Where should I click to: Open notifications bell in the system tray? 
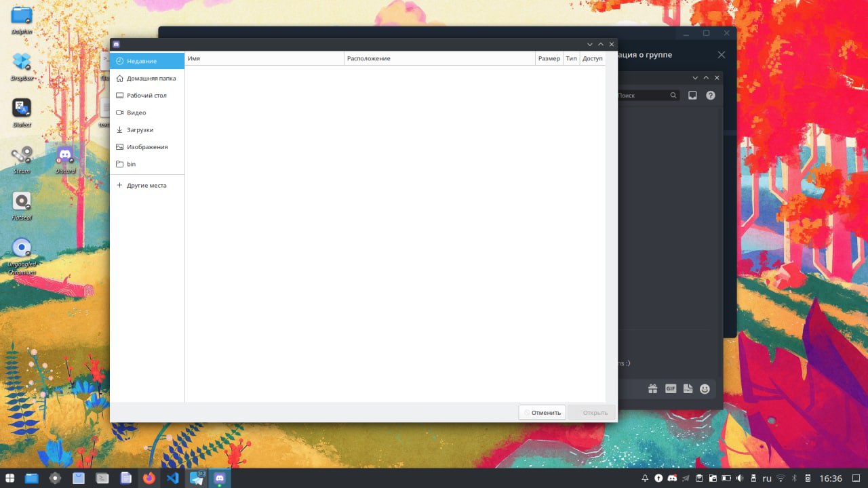(x=644, y=478)
